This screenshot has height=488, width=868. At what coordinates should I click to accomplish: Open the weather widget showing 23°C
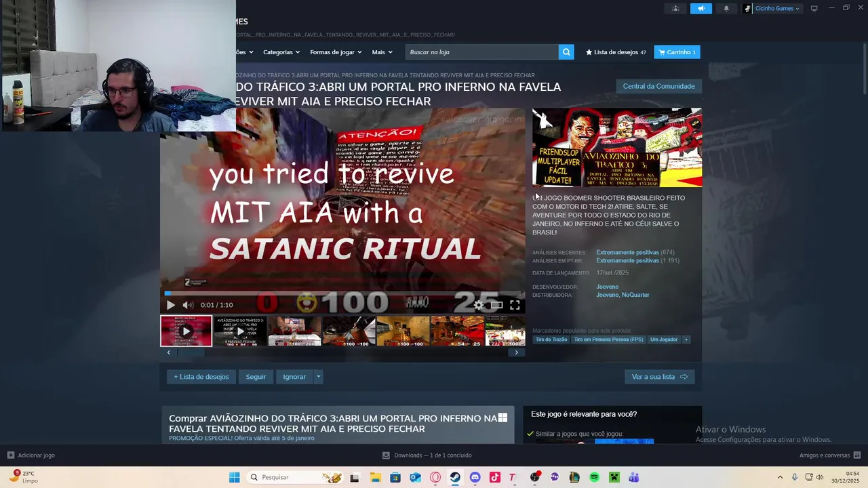click(x=24, y=476)
